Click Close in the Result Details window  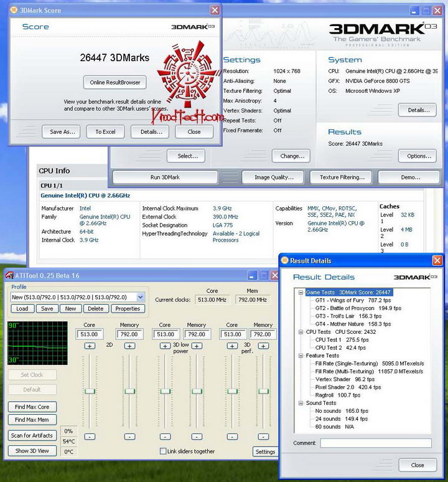click(418, 465)
